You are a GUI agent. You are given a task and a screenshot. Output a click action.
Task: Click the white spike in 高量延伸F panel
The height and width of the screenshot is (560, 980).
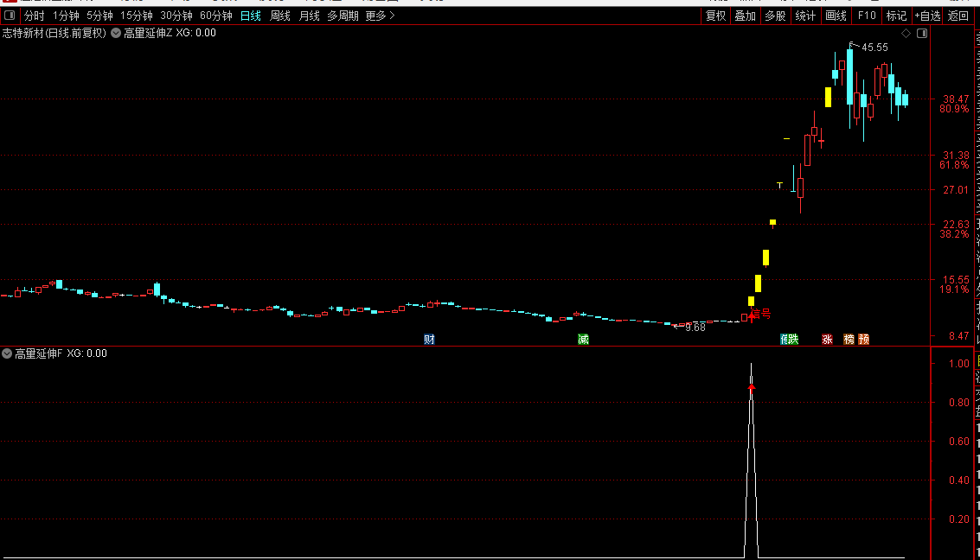point(752,462)
